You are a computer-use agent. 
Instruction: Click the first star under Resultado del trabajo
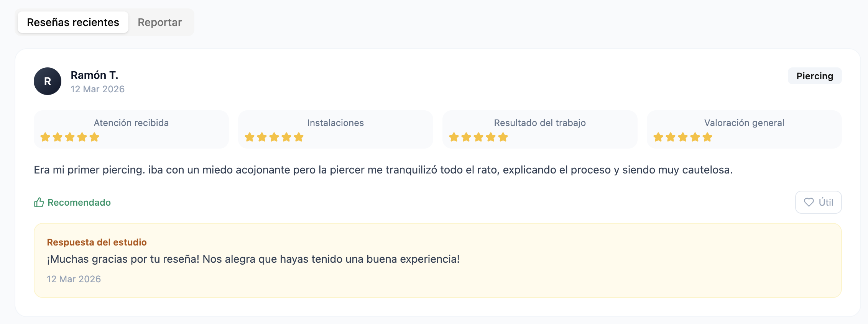point(454,137)
